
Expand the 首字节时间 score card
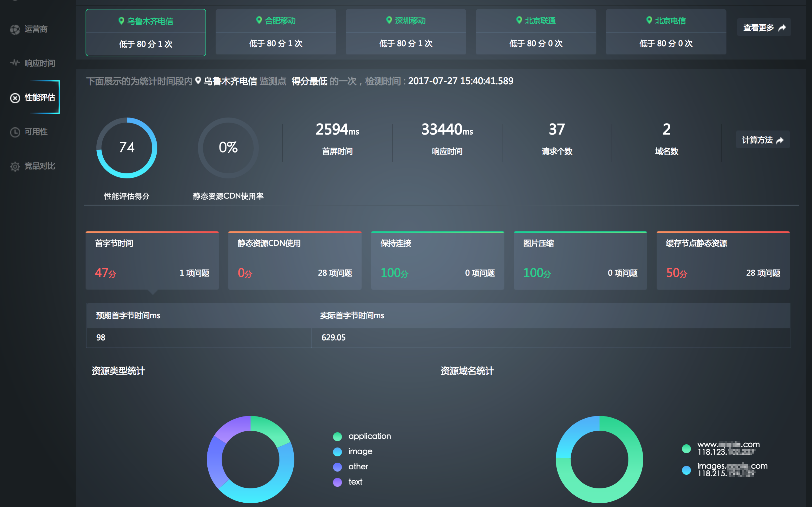[152, 260]
